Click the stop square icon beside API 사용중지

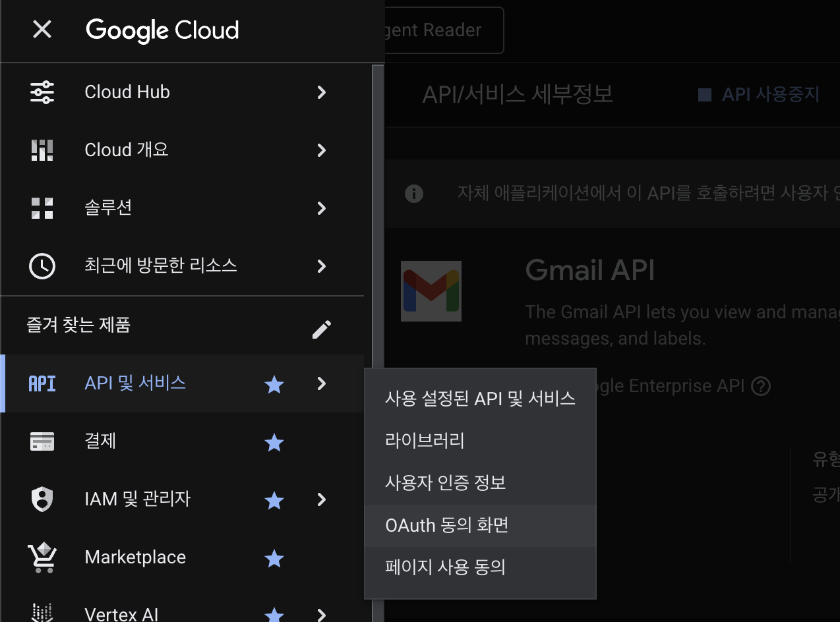pos(705,95)
